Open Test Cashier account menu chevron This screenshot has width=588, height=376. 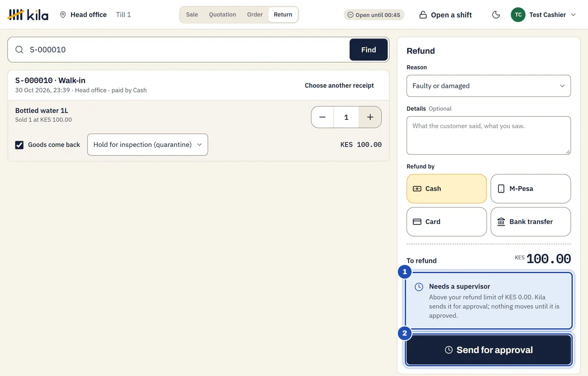coord(573,15)
